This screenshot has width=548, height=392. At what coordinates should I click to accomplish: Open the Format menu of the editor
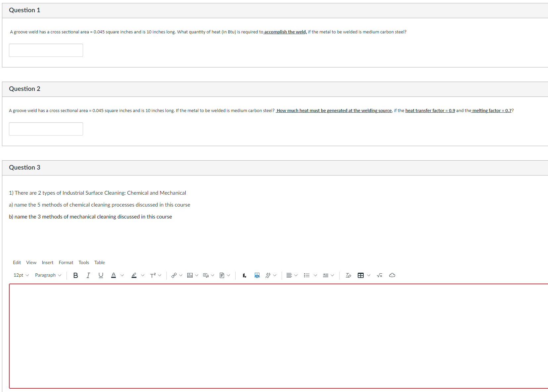click(x=66, y=262)
